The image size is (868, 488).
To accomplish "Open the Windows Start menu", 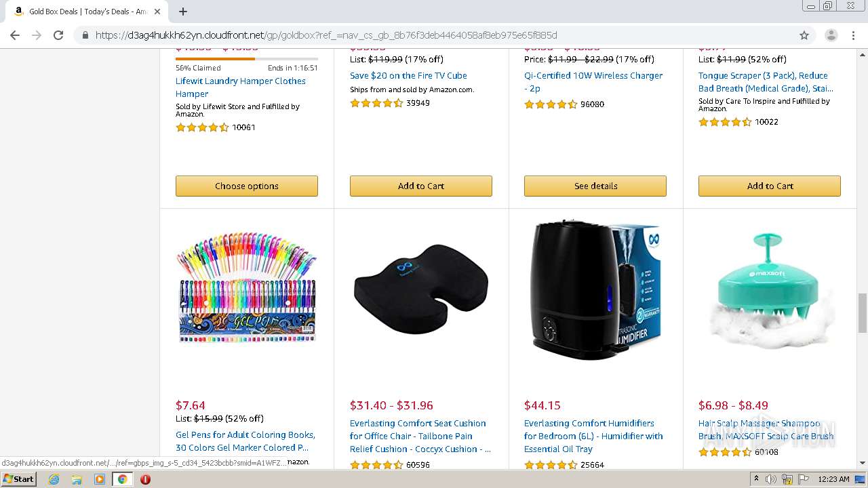I will click(x=18, y=479).
